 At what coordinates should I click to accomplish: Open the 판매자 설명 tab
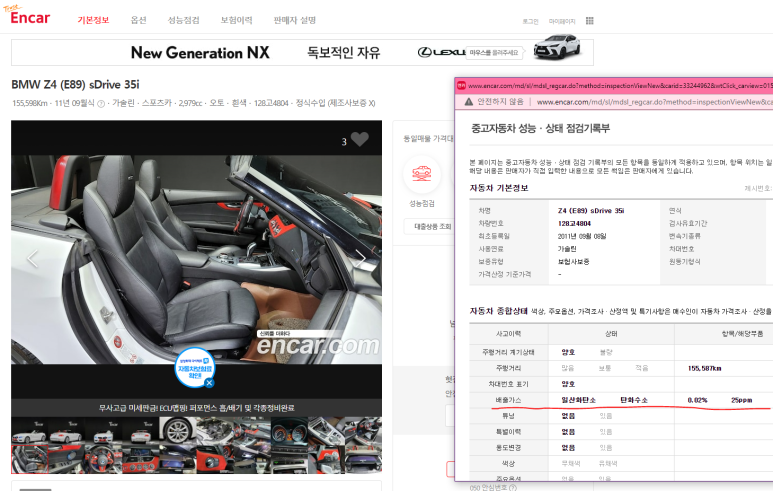[295, 20]
